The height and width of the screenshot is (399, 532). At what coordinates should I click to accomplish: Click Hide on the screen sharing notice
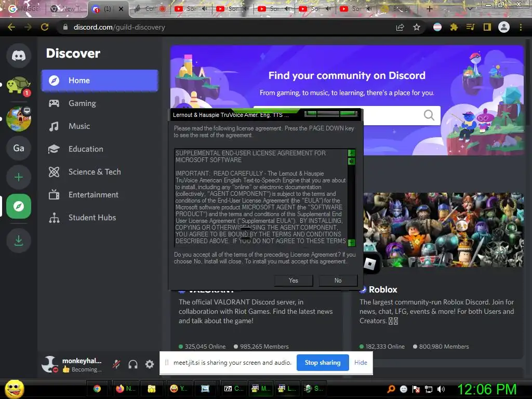361,363
